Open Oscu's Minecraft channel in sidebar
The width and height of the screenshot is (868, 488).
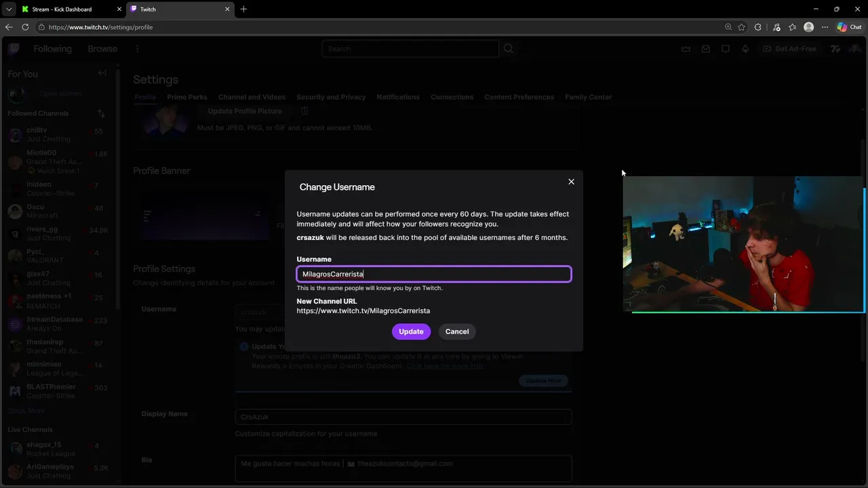coord(58,211)
